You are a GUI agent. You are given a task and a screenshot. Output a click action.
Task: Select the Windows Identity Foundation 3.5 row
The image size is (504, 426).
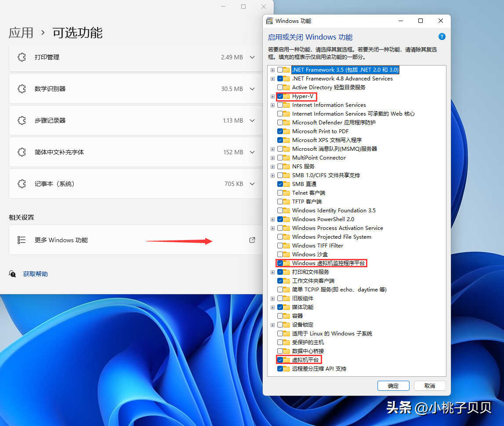point(334,210)
